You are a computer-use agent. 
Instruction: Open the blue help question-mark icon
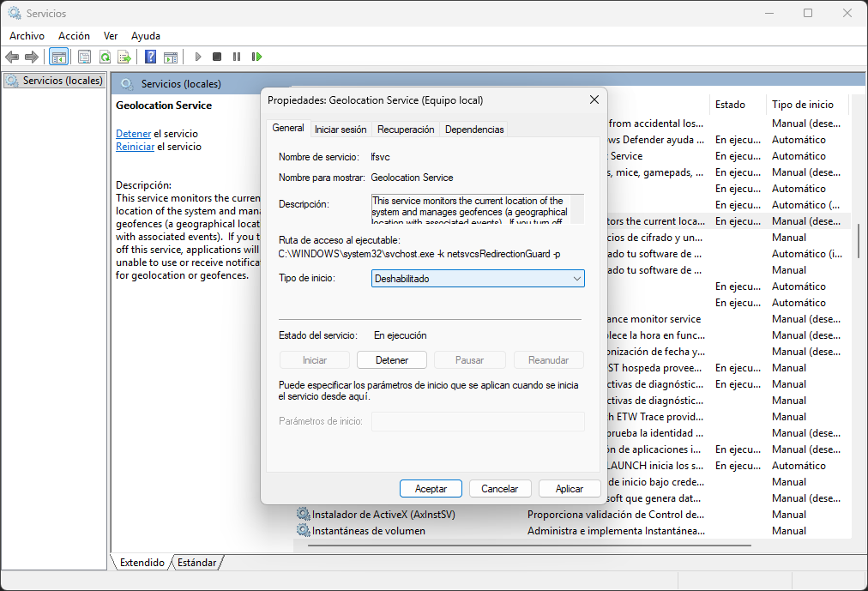coord(150,57)
